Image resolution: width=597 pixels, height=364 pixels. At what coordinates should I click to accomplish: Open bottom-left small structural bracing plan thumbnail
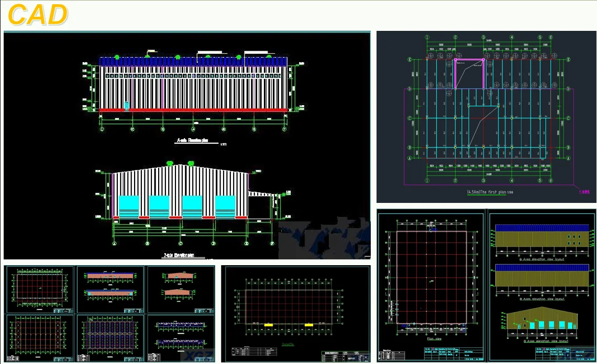(39, 336)
